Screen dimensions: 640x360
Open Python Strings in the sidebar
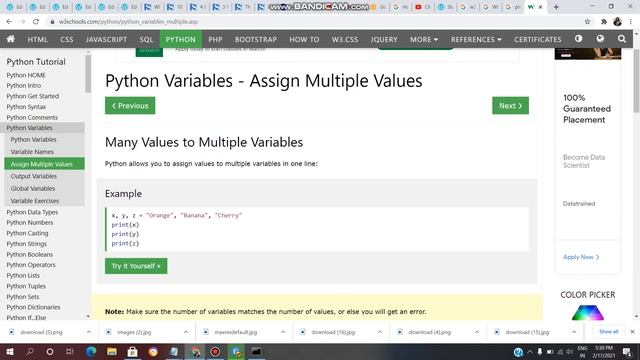[27, 244]
